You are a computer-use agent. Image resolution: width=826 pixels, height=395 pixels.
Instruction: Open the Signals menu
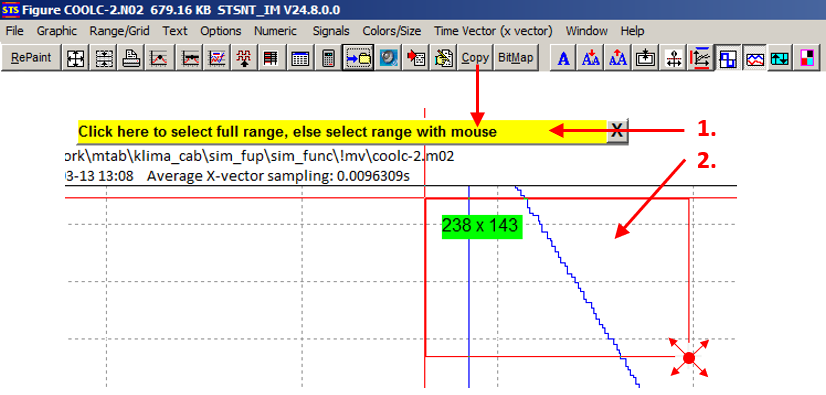pos(331,31)
